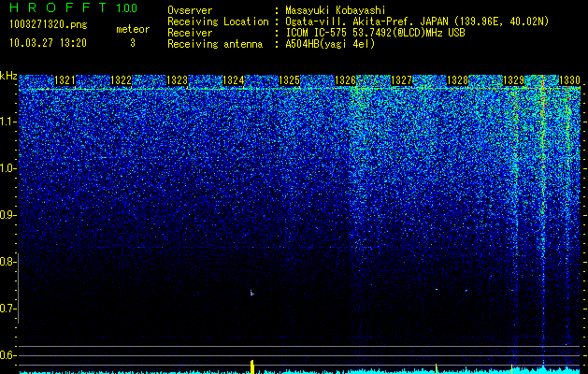
Task: Click the 1329 time marker
Action: point(514,80)
